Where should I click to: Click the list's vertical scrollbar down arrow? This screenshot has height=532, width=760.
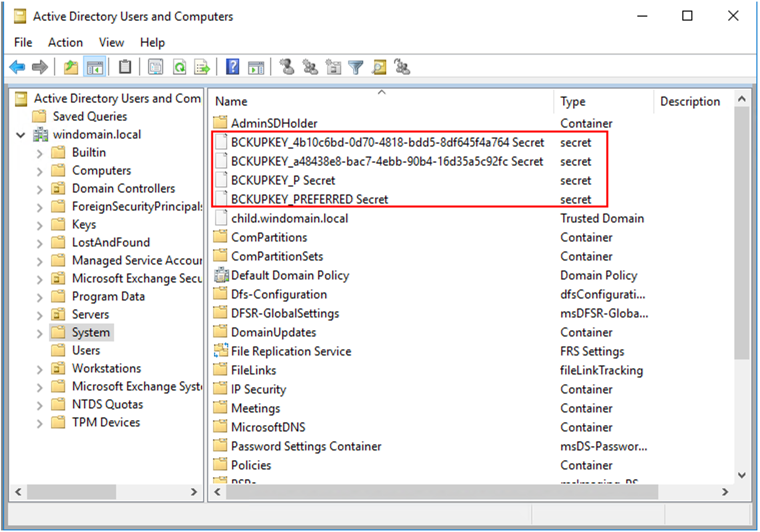point(742,475)
